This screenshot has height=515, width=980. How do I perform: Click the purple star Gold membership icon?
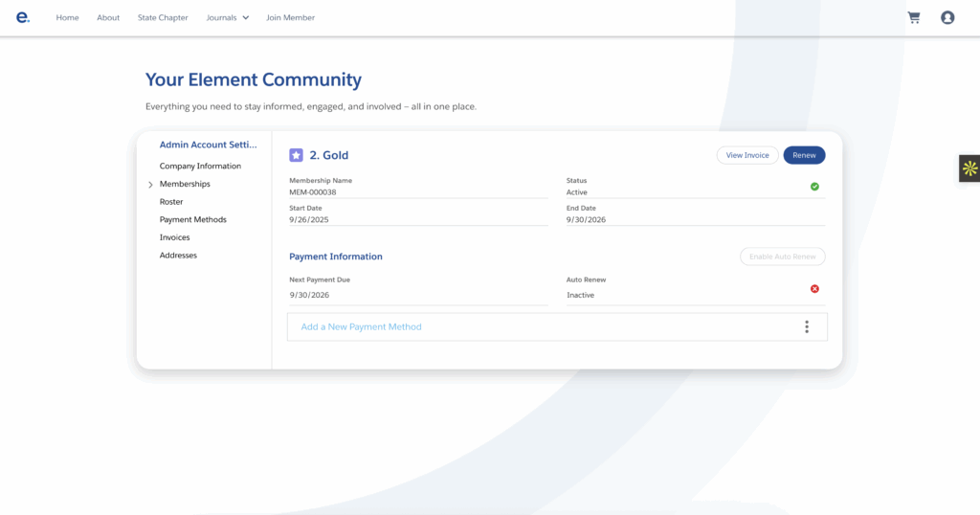tap(296, 155)
